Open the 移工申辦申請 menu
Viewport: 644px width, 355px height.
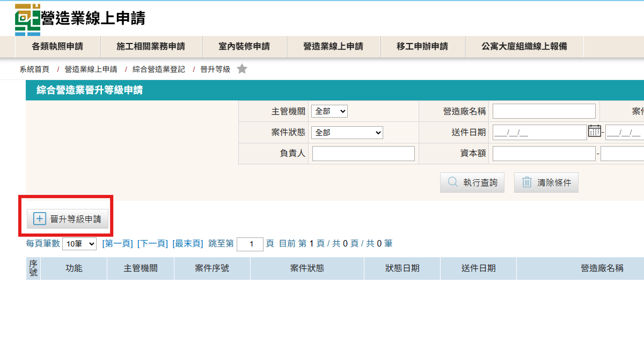pyautogui.click(x=422, y=47)
